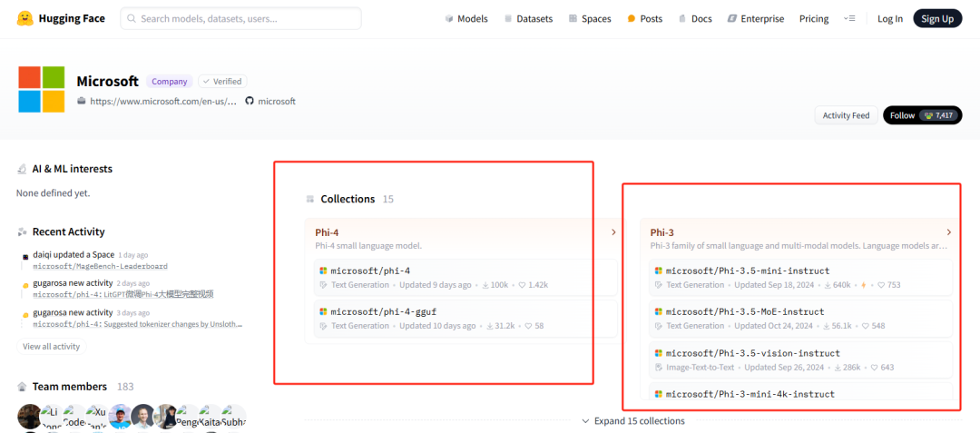
Task: Click Log In
Action: point(890,19)
